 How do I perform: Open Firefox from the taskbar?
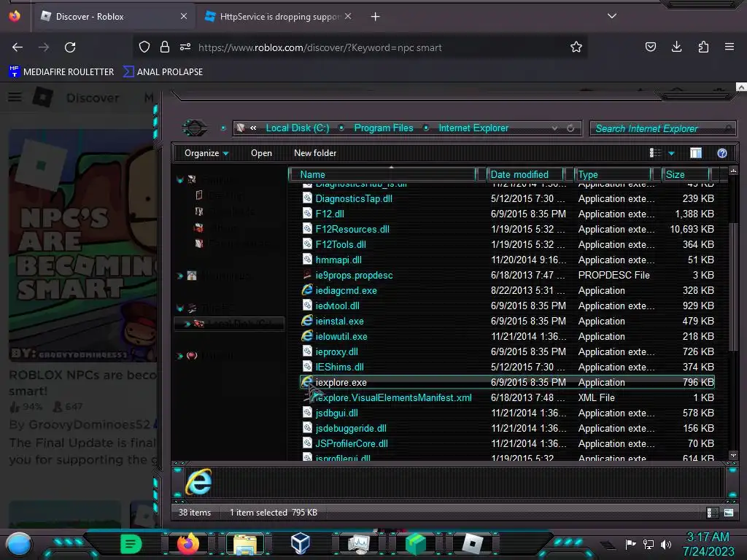(187, 543)
